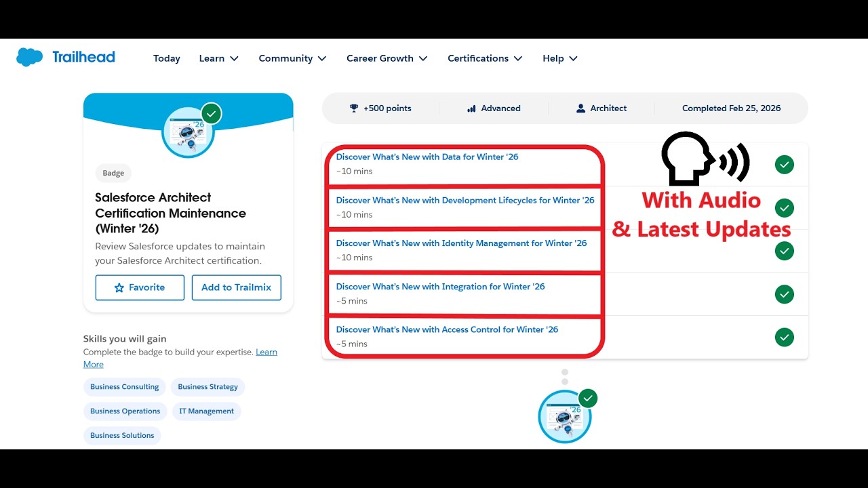The width and height of the screenshot is (868, 488).
Task: Click the completed checkmark on Development Lifecycles row
Action: click(x=785, y=208)
